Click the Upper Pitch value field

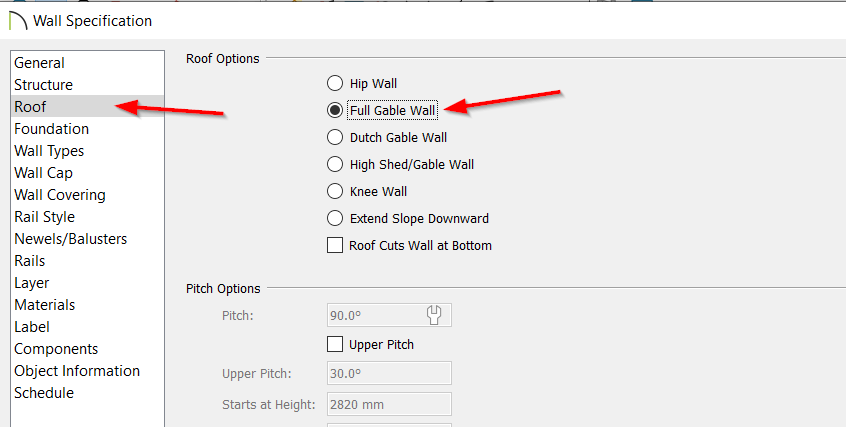click(x=389, y=373)
